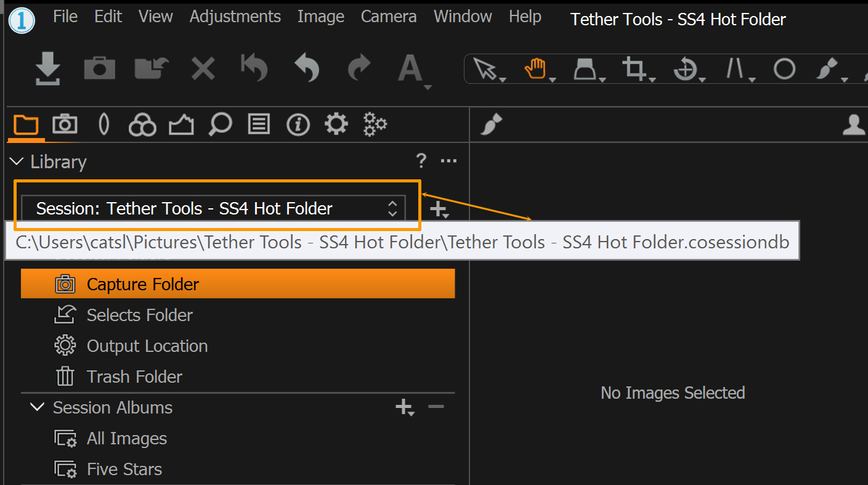Collapse the Library panel
The width and height of the screenshot is (868, 485).
[15, 161]
